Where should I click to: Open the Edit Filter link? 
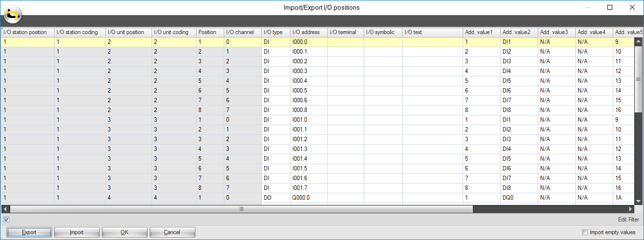tap(628, 220)
